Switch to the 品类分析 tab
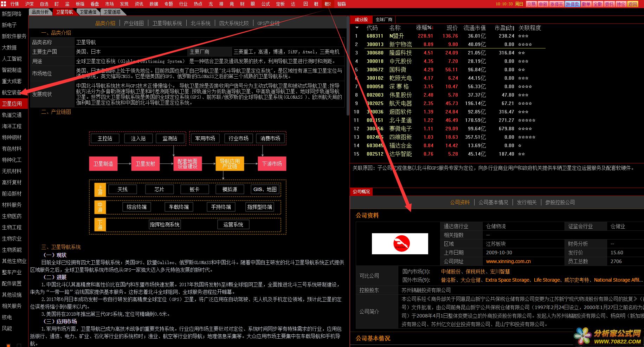644x347 pixels. (40, 12)
